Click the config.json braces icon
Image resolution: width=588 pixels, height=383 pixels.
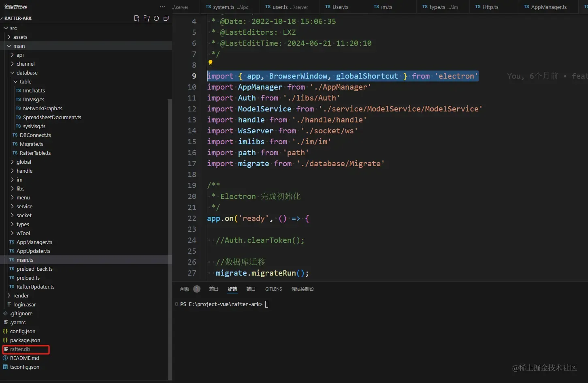click(5, 331)
